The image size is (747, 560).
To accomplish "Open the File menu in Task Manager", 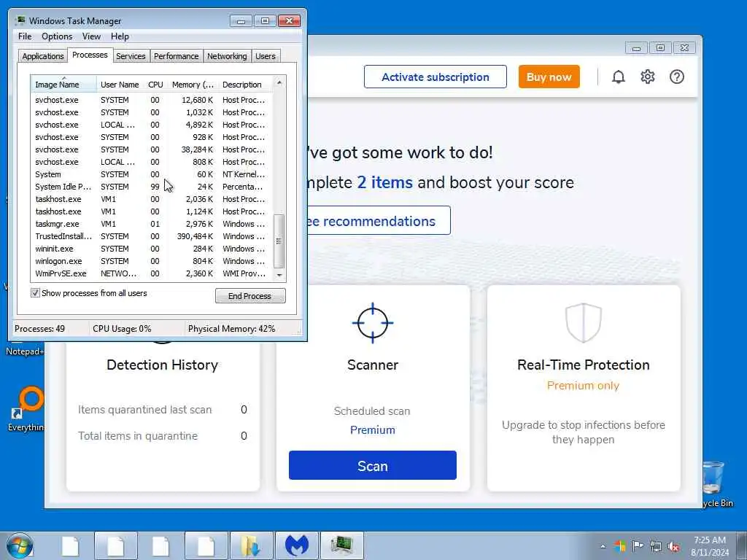I will tap(25, 36).
